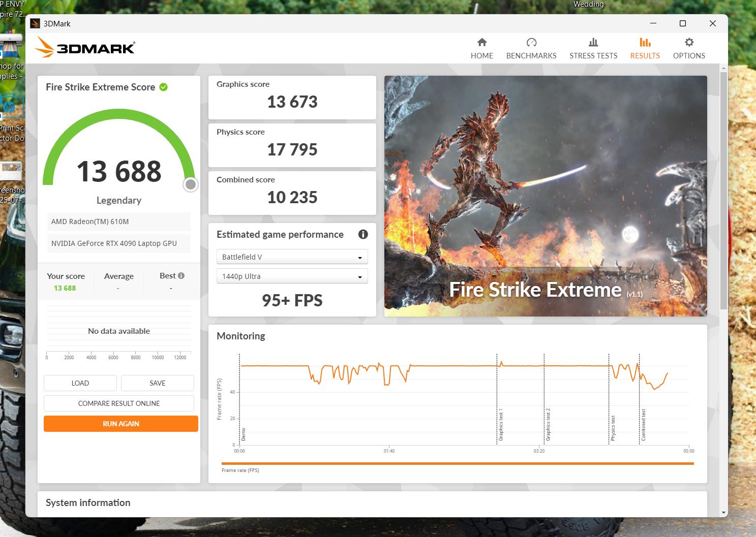Click the Best score label
This screenshot has height=537, width=756.
pos(168,275)
